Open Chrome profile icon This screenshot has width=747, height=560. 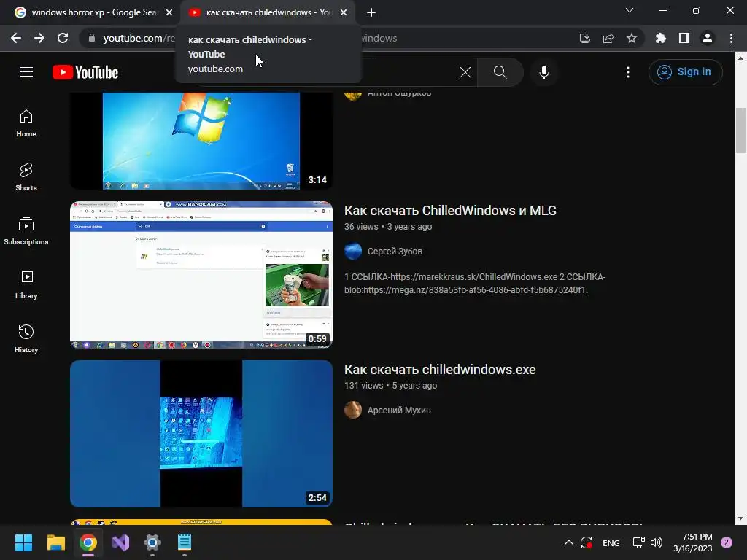click(708, 38)
